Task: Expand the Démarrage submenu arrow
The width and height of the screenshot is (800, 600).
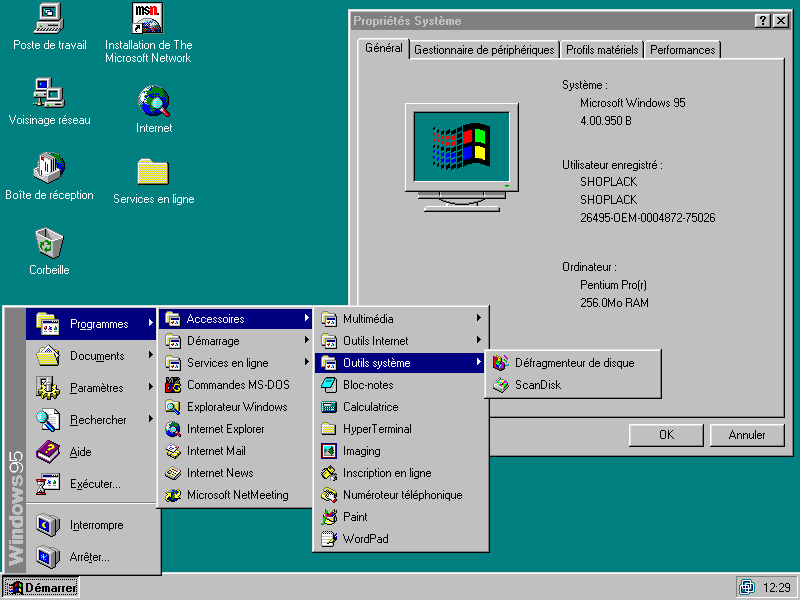Action: tap(306, 340)
